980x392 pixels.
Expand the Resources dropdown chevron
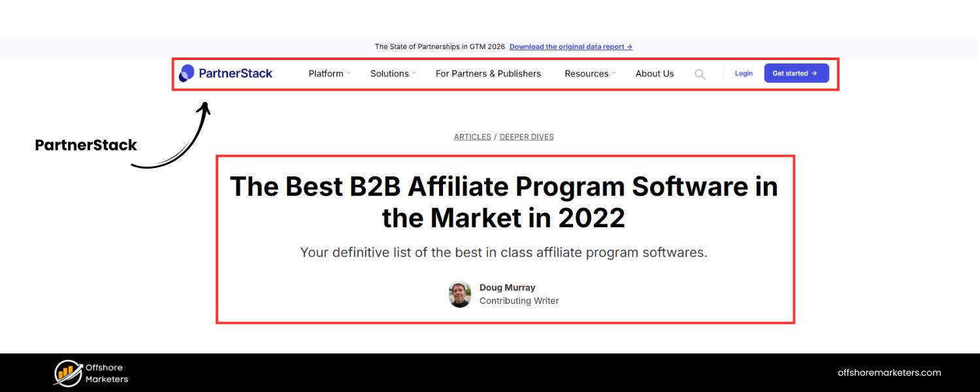(x=613, y=74)
